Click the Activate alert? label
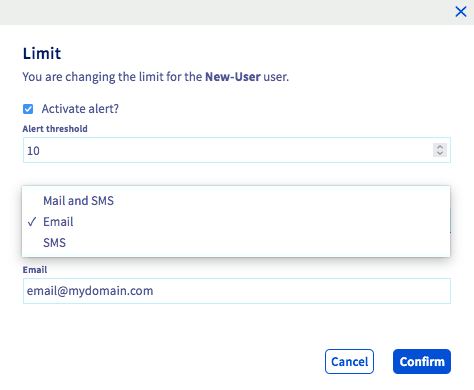The width and height of the screenshot is (474, 390). click(x=80, y=109)
